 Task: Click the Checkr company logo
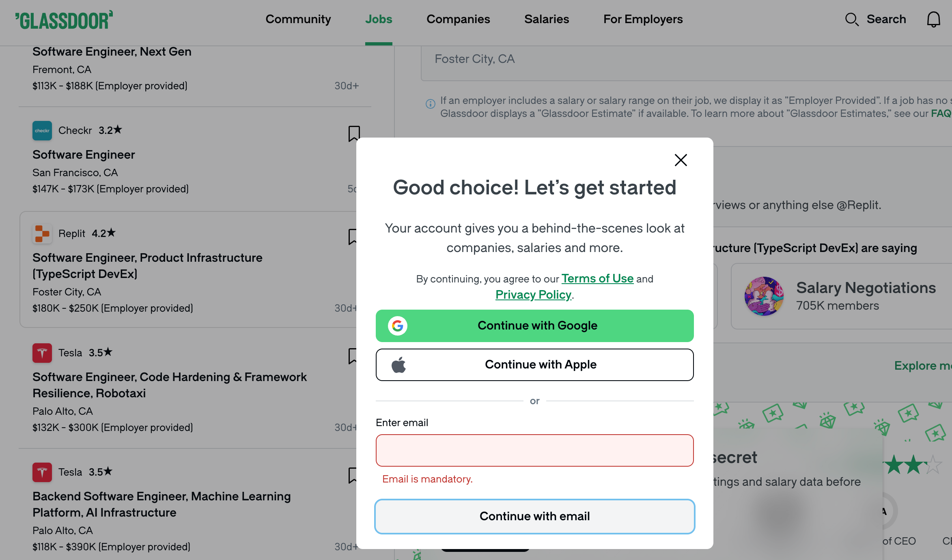[x=42, y=131]
